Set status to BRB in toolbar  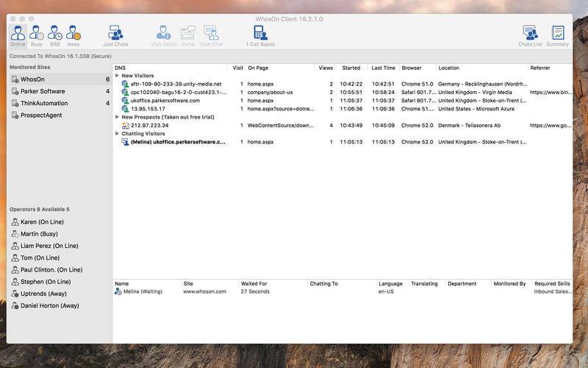[x=54, y=36]
